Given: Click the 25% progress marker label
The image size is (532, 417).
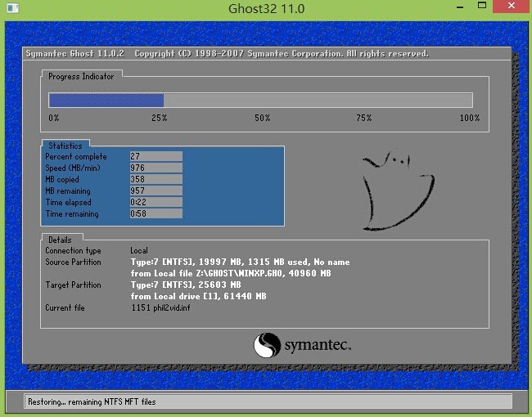Looking at the screenshot, I should point(159,118).
